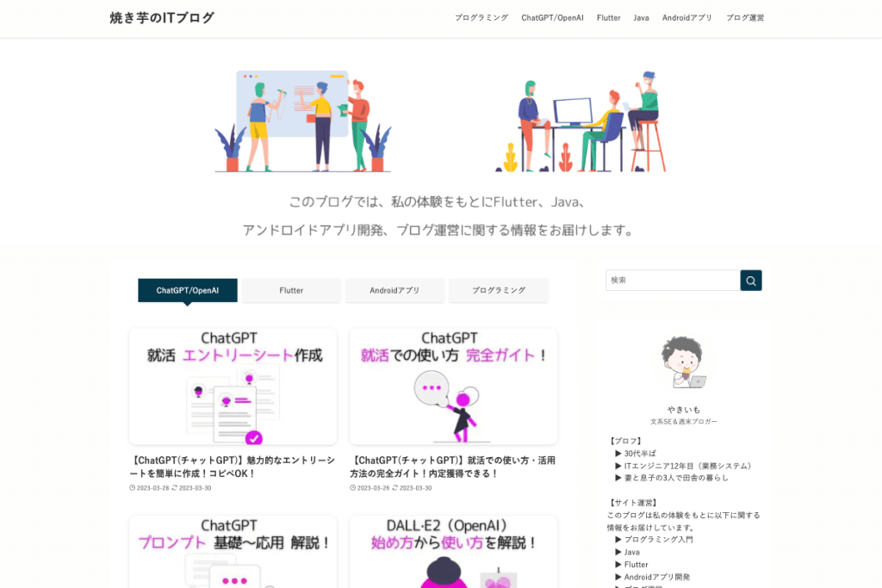The image size is (882, 588).
Task: Switch to the Androidアプリ category tab
Action: pos(394,291)
